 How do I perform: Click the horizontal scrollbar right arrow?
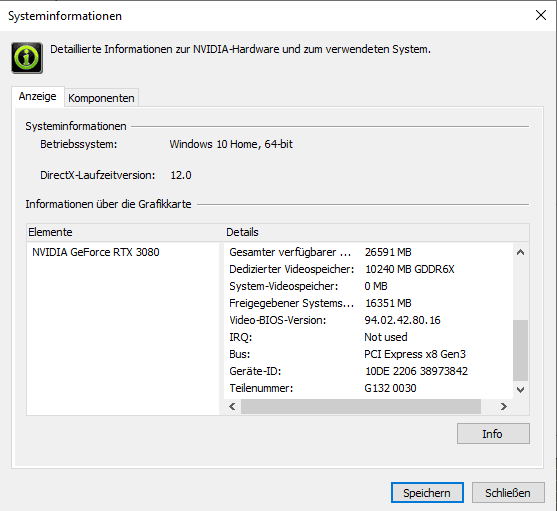[x=503, y=406]
